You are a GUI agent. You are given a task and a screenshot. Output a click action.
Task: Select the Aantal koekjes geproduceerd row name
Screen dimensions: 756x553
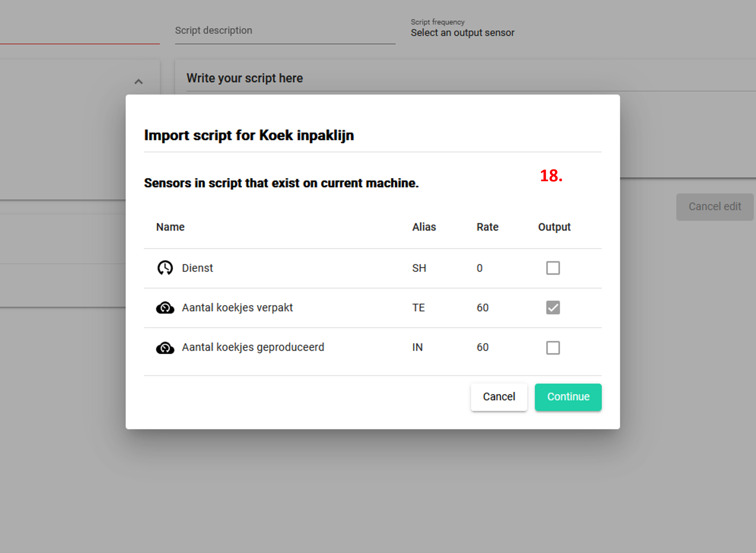pos(253,348)
